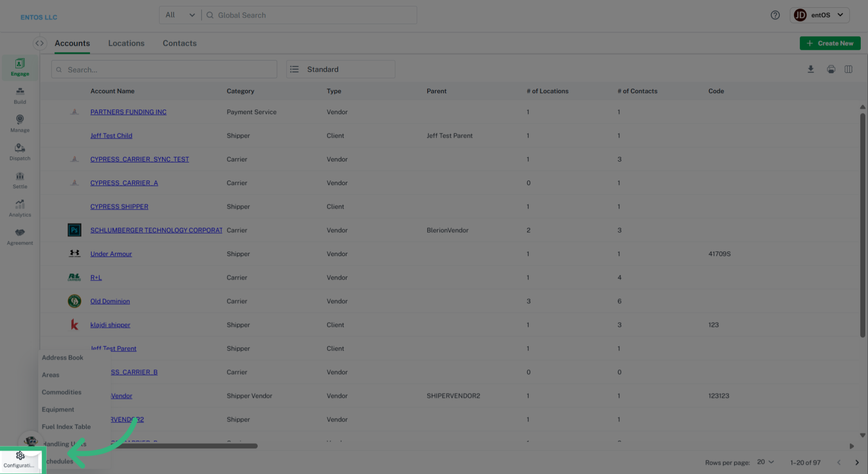Open the Dispatch module
The image size is (868, 474).
click(19, 152)
